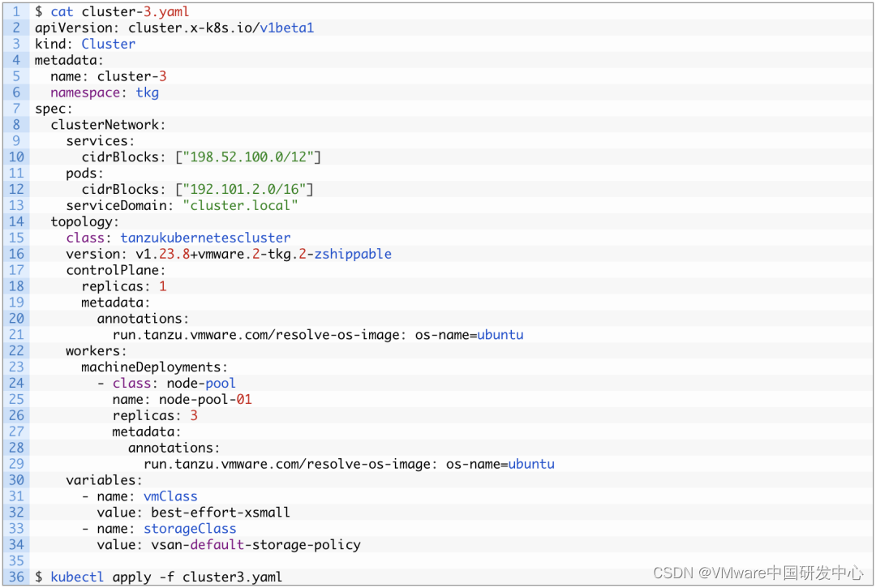Select the 'node-pool-01' name value

(205, 400)
